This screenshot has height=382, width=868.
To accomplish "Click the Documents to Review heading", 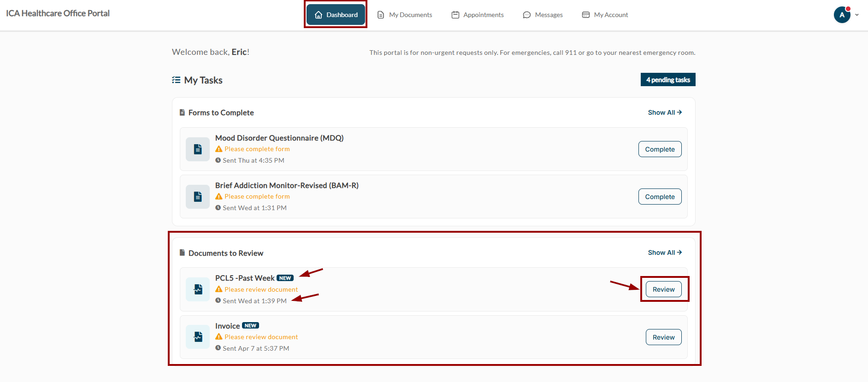I will click(x=226, y=253).
